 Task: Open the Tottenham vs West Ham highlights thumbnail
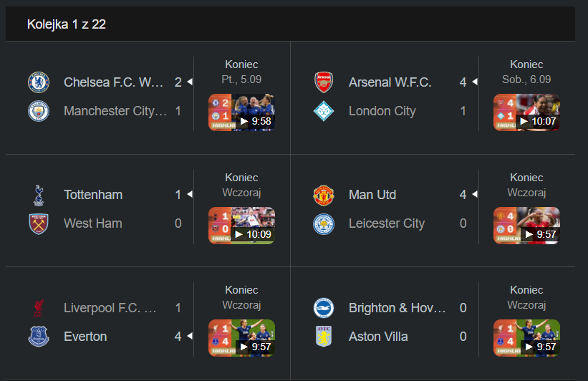(x=241, y=226)
